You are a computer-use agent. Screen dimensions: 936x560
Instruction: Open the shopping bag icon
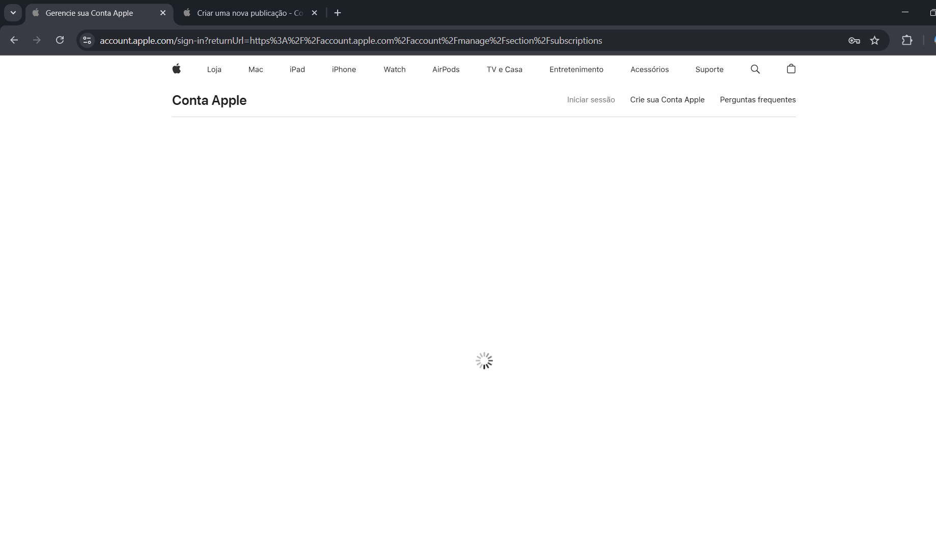pos(791,69)
